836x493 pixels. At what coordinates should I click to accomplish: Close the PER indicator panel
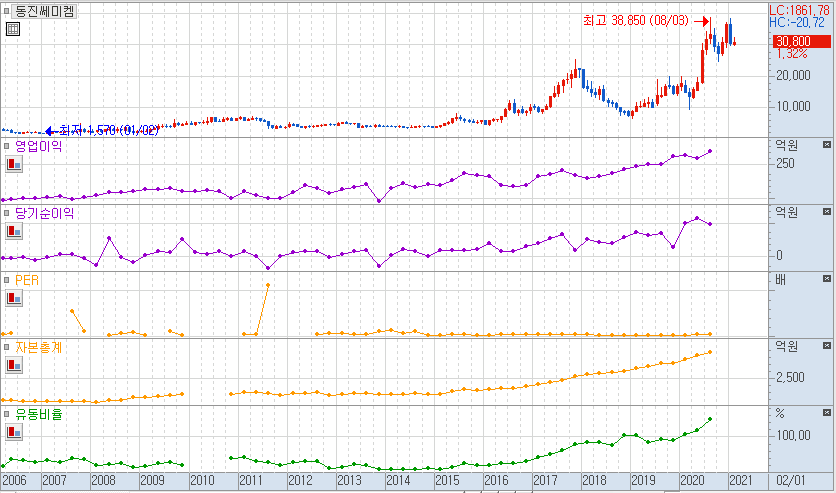[x=827, y=279]
